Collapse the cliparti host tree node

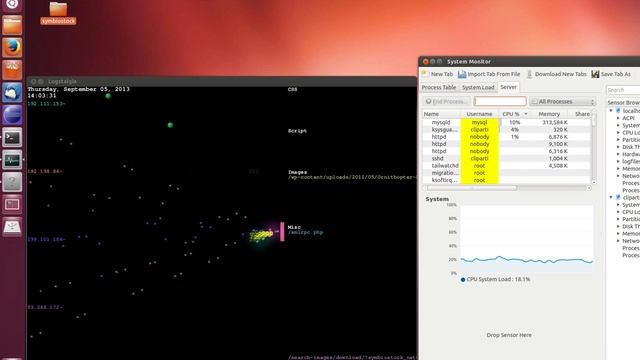coord(611,197)
